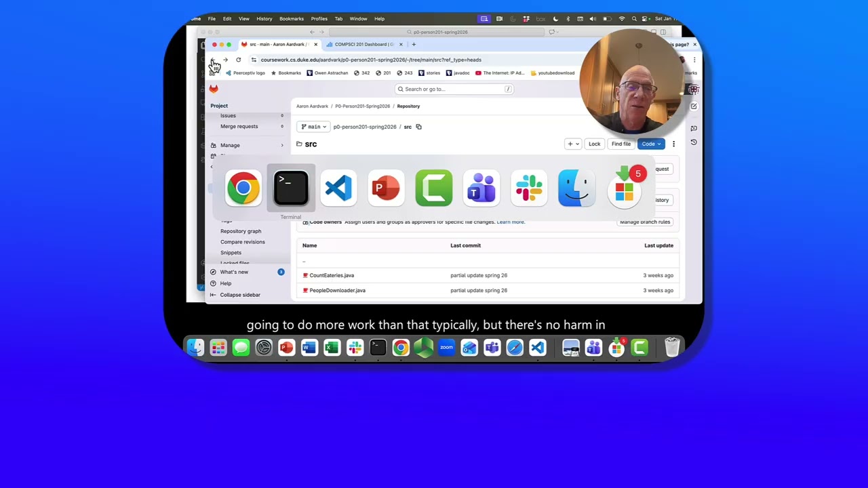The height and width of the screenshot is (488, 868).
Task: Open the Window menu
Action: (358, 19)
